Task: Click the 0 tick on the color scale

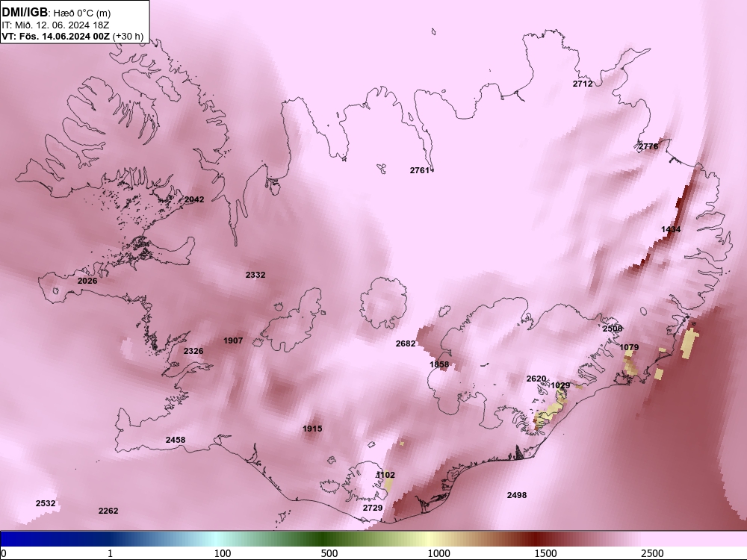Action: point(4,553)
